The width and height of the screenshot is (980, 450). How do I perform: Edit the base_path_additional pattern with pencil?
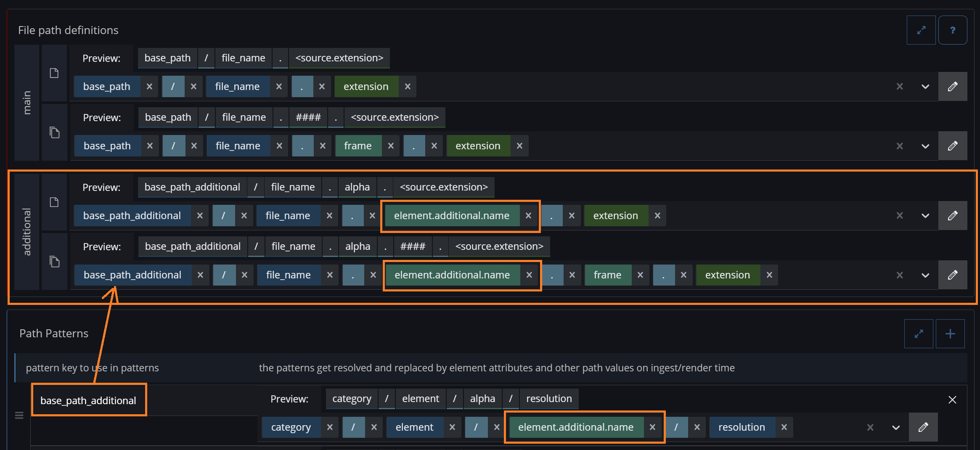(x=923, y=427)
